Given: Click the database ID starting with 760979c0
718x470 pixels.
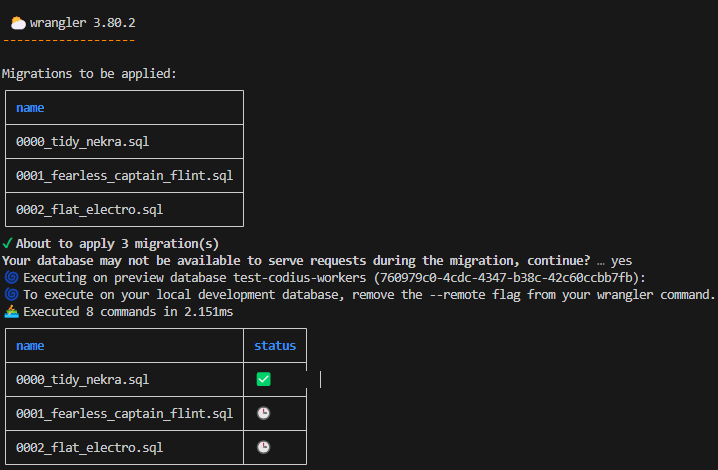Looking at the screenshot, I should coord(506,278).
